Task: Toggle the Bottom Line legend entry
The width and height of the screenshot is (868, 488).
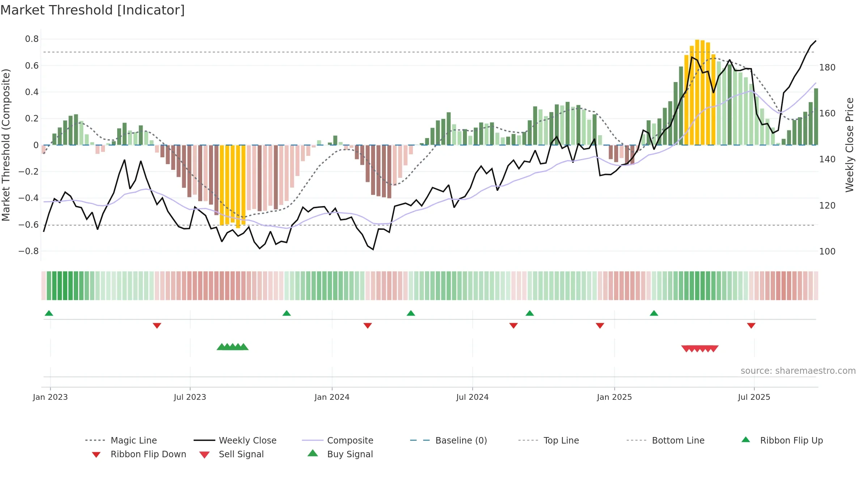Action: click(x=665, y=440)
